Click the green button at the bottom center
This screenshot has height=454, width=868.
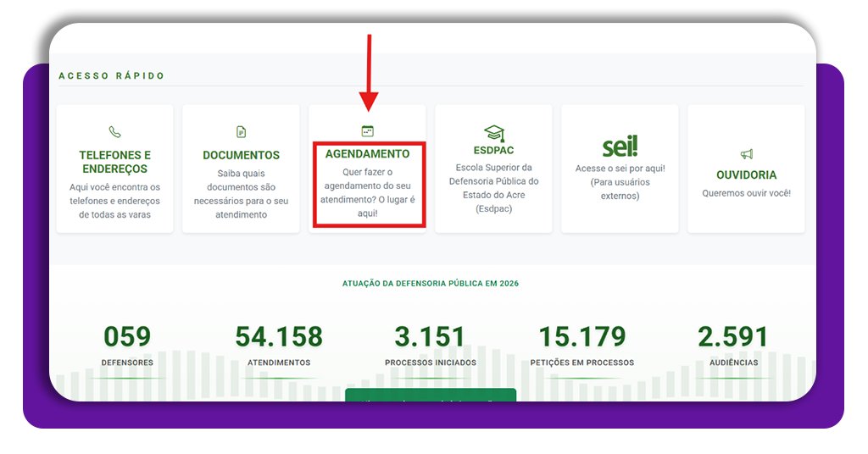[x=431, y=395]
